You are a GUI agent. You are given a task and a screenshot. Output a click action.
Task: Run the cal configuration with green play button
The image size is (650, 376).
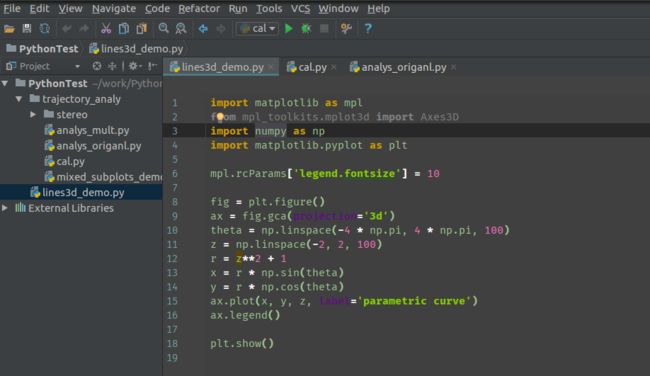coord(289,29)
